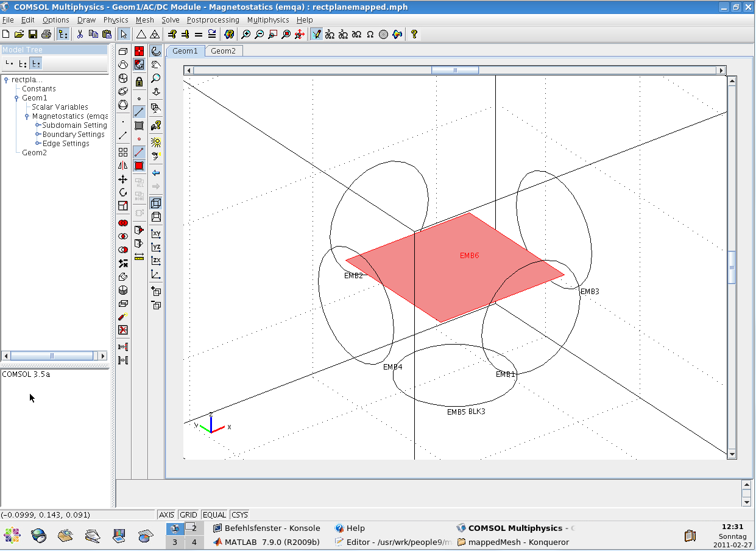Image resolution: width=756 pixels, height=551 pixels.
Task: Expand the Subdomain Settings tree node
Action: (x=38, y=125)
